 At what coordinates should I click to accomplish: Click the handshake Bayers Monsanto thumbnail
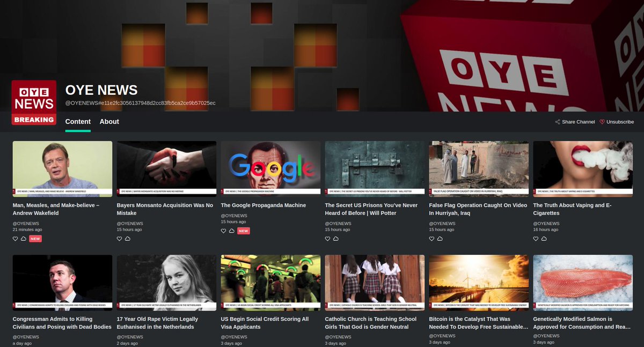(x=166, y=169)
